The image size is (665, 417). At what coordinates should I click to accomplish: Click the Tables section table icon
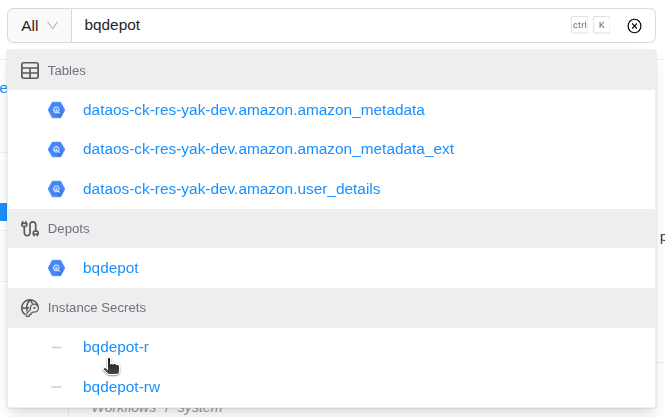point(30,71)
